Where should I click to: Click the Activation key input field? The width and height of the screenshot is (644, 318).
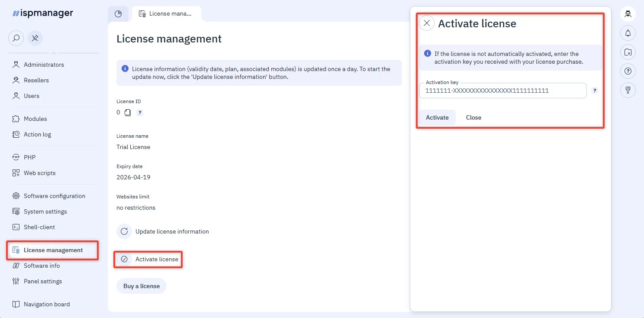(x=502, y=91)
